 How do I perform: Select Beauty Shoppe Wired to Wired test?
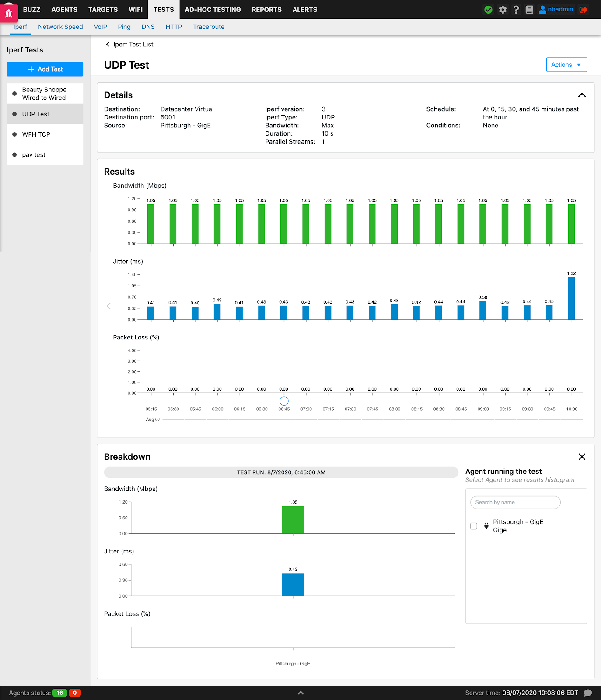click(x=45, y=94)
